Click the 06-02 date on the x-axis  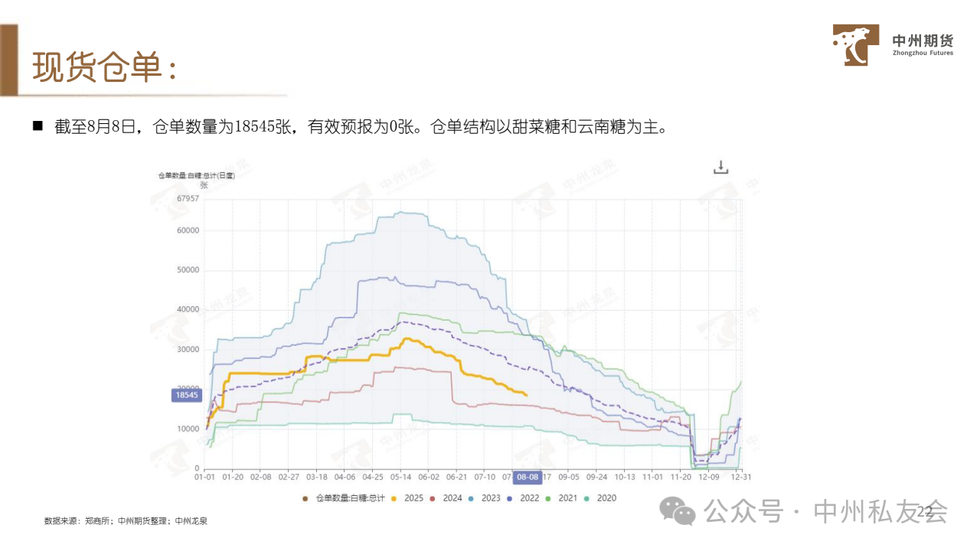428,476
